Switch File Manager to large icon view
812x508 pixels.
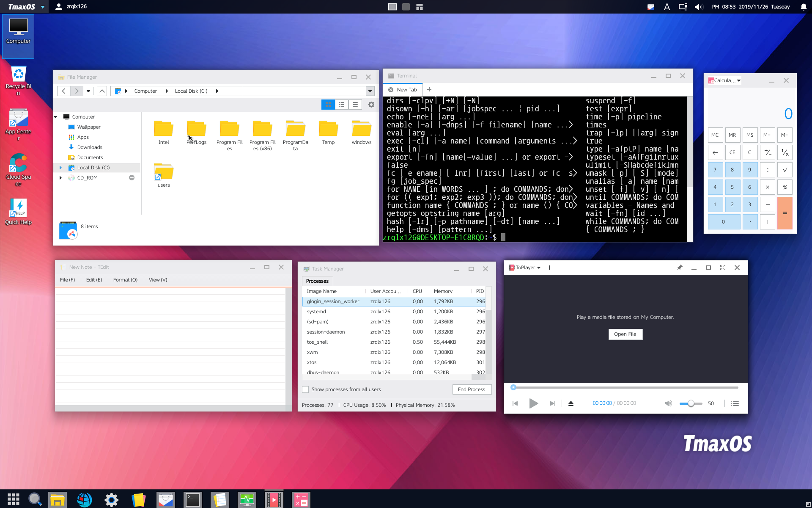pos(328,105)
